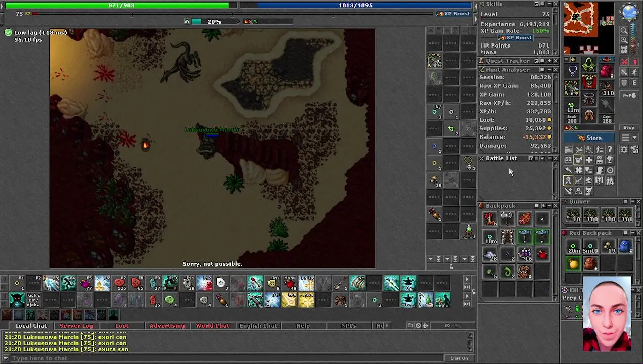This screenshot has height=364, width=643.
Task: Toggle the sword combat stance button
Action: click(624, 72)
